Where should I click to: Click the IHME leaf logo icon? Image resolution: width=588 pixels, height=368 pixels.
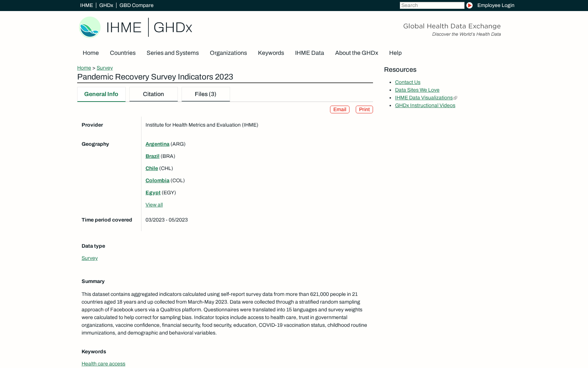(90, 27)
